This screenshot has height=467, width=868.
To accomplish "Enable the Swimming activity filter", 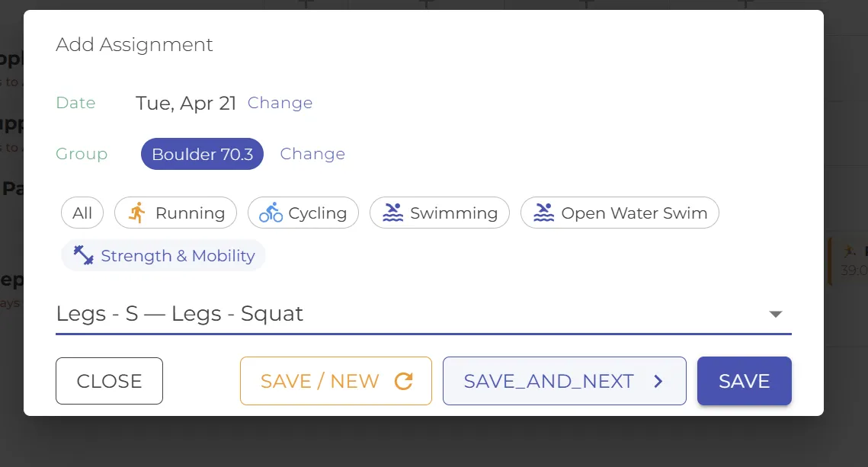I will click(x=440, y=213).
